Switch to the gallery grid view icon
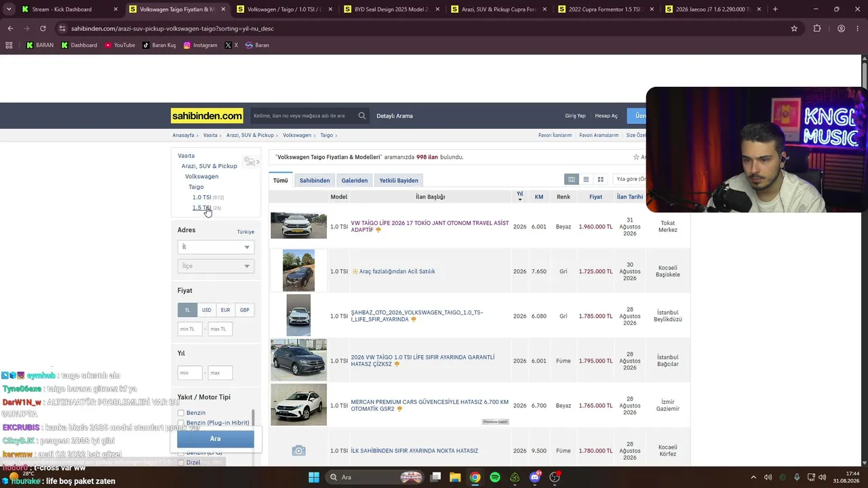 (600, 180)
